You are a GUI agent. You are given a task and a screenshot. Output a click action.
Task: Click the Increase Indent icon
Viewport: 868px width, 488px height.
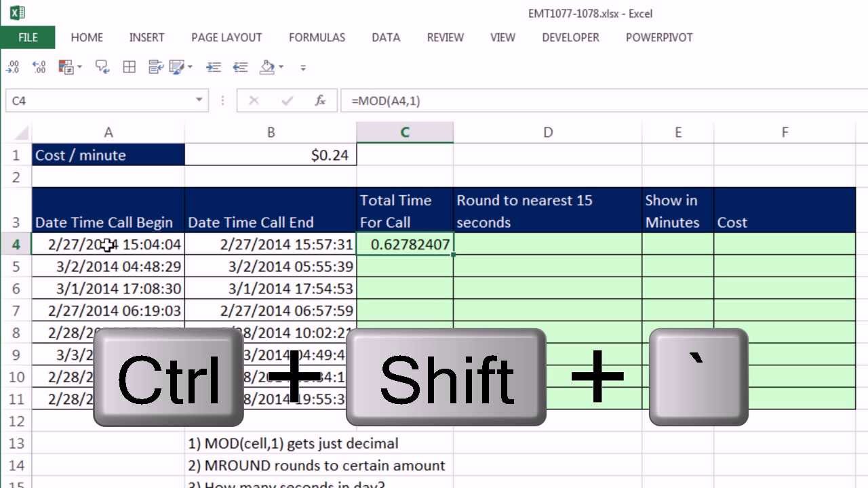pos(214,66)
